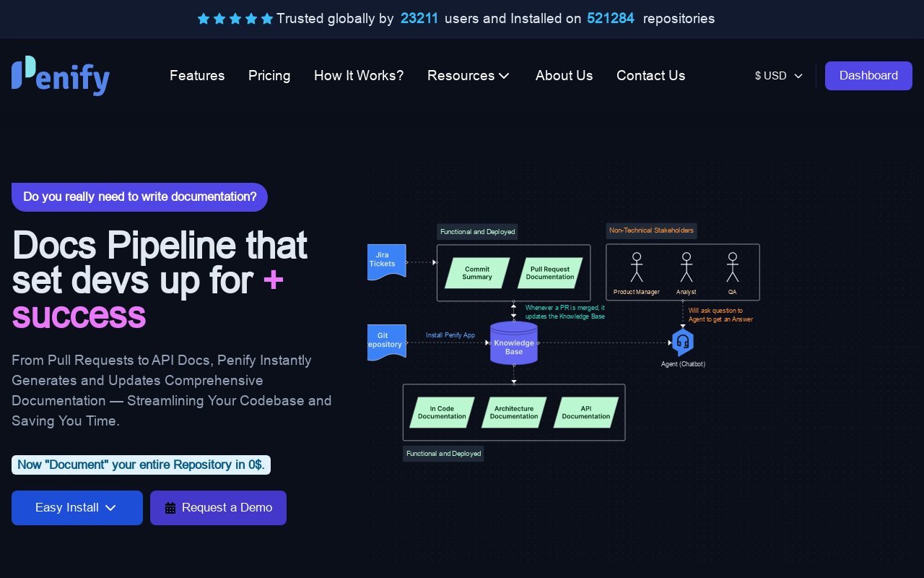
Task: Click the API Documentation box
Action: [x=586, y=413]
